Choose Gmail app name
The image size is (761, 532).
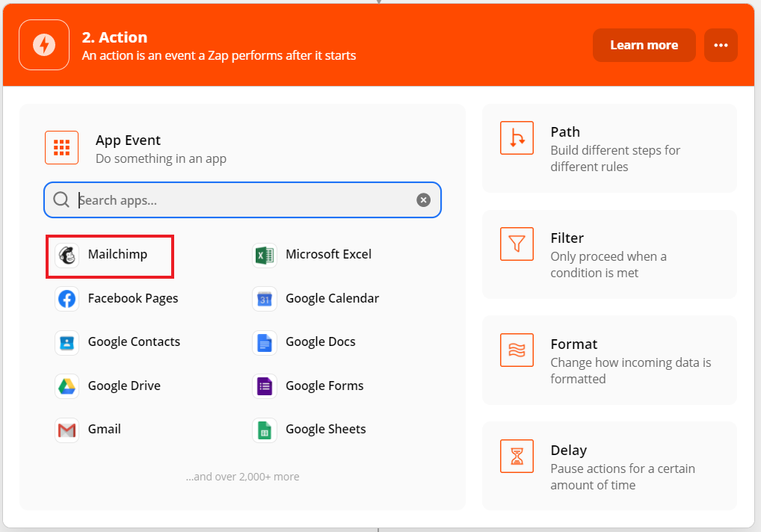[x=105, y=429]
